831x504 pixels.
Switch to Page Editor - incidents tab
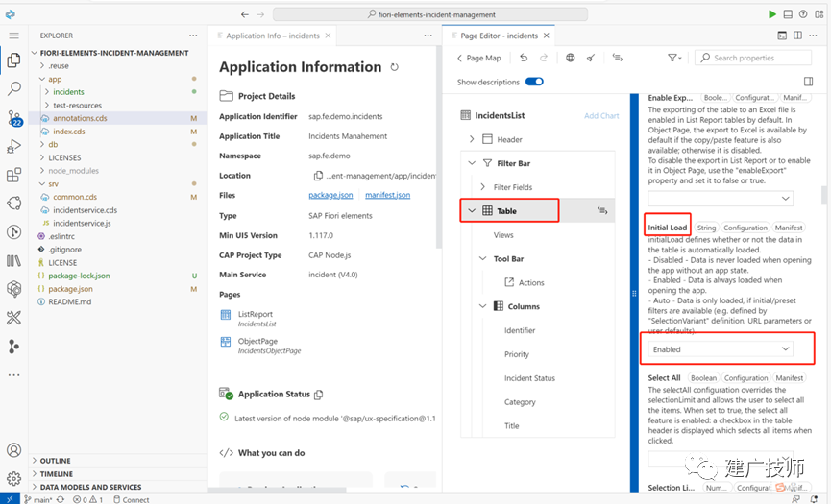(x=499, y=36)
